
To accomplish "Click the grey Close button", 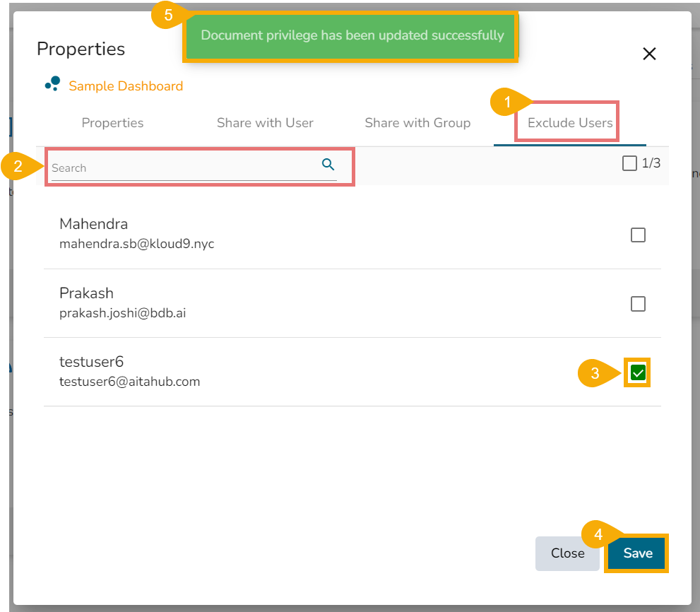I will [x=567, y=553].
